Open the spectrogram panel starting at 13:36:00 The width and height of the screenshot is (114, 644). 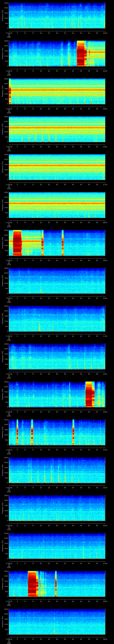57,546
